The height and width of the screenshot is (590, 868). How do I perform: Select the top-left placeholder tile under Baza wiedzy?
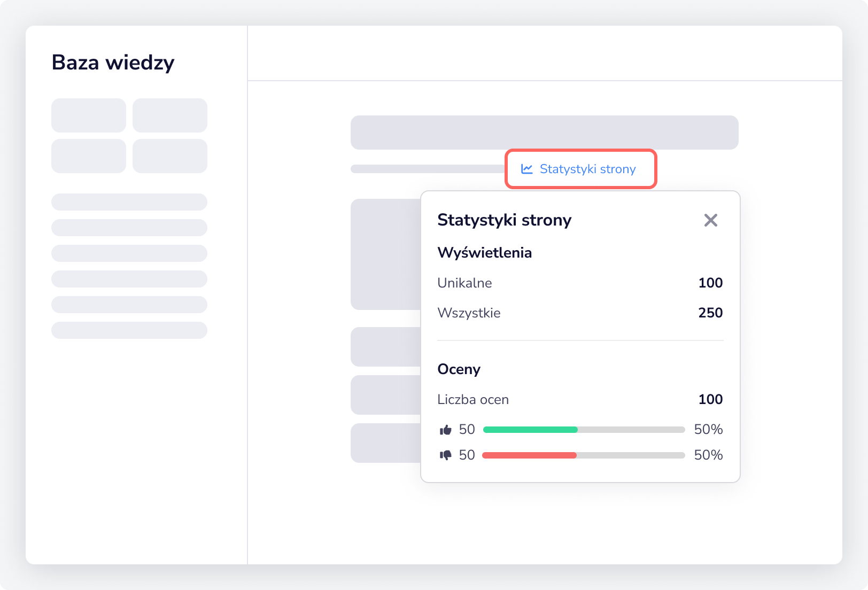[x=89, y=115]
